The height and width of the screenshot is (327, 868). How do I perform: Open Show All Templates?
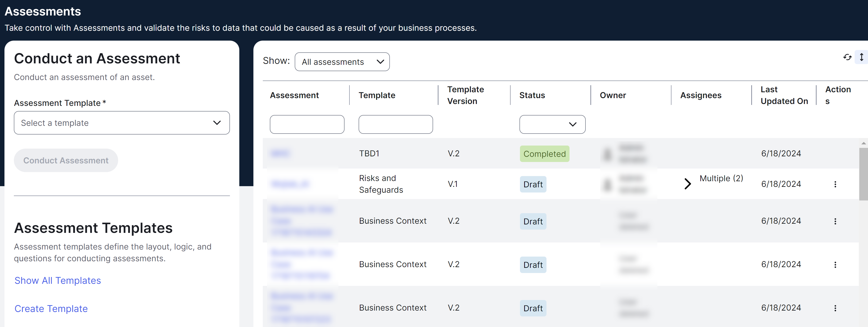click(57, 281)
